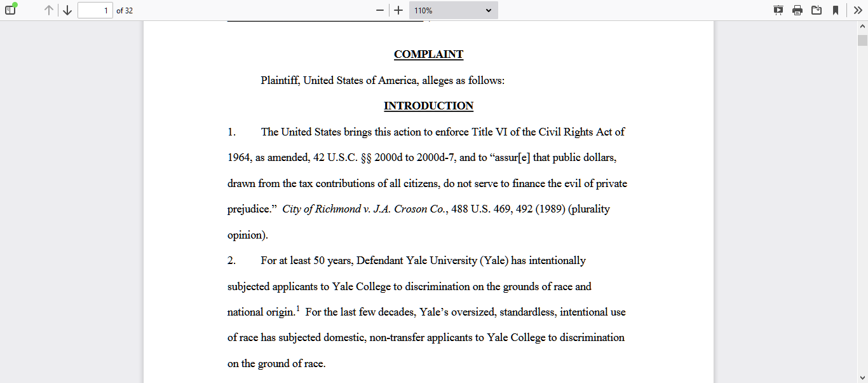Screen dimensions: 868x383
Task: Click the phrase 'on the ground of race.'
Action: pos(276,364)
